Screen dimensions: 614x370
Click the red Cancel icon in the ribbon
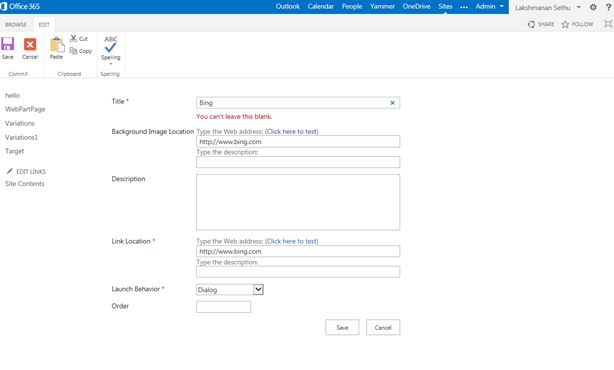point(30,44)
